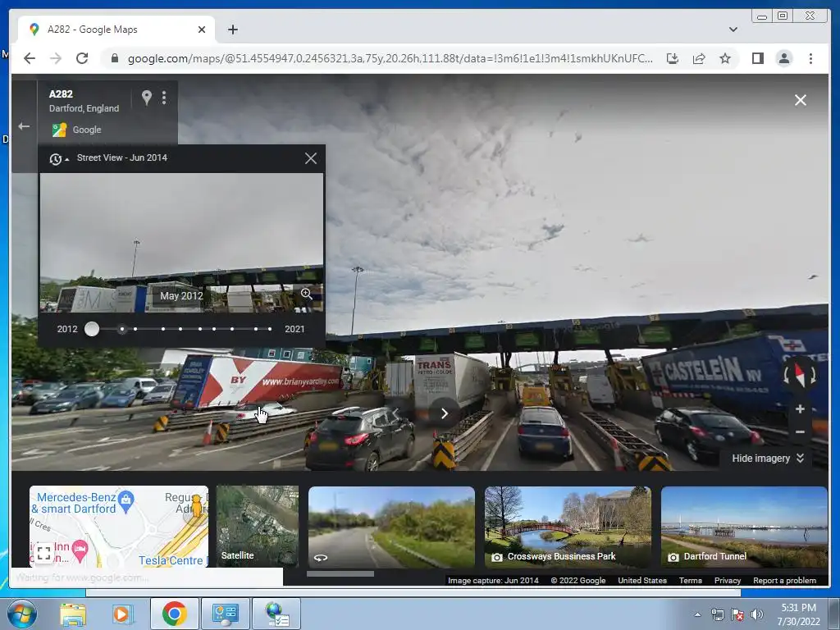
Task: Open the Privacy link
Action: pos(727,580)
